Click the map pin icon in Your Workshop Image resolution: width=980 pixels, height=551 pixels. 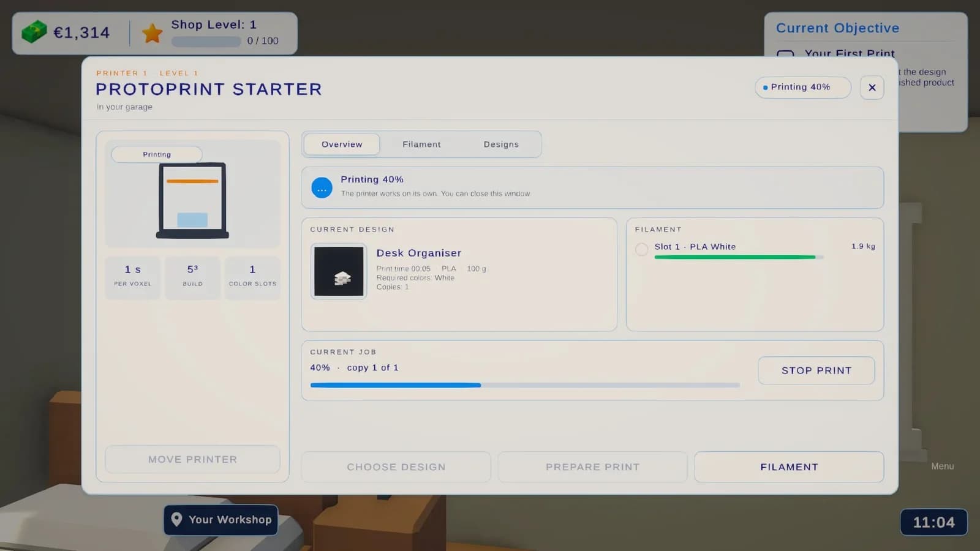tap(176, 519)
